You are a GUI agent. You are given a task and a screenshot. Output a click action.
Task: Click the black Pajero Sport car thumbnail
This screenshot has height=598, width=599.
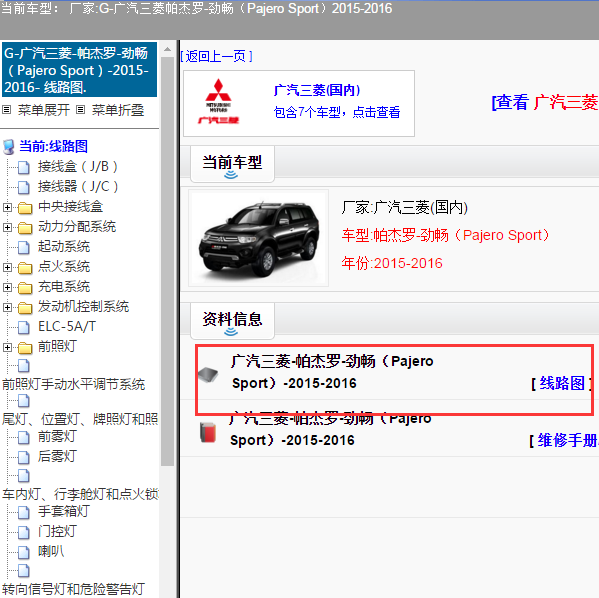pyautogui.click(x=259, y=237)
